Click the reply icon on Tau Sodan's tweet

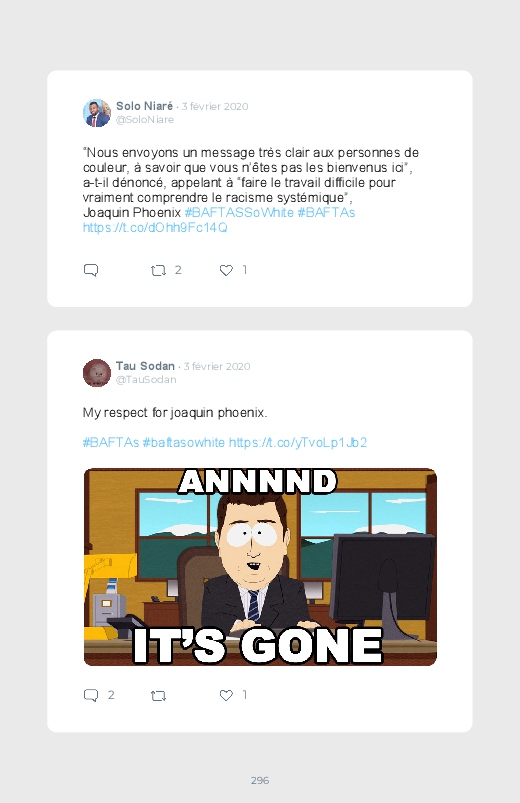coord(91,695)
